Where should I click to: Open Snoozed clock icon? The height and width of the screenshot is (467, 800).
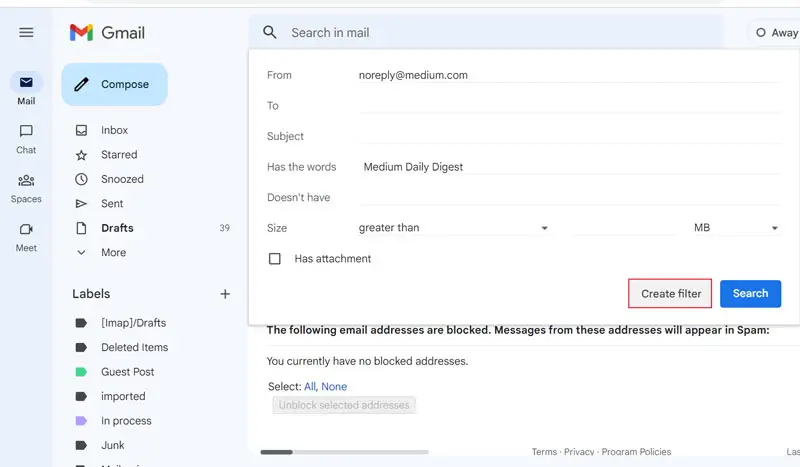(81, 179)
